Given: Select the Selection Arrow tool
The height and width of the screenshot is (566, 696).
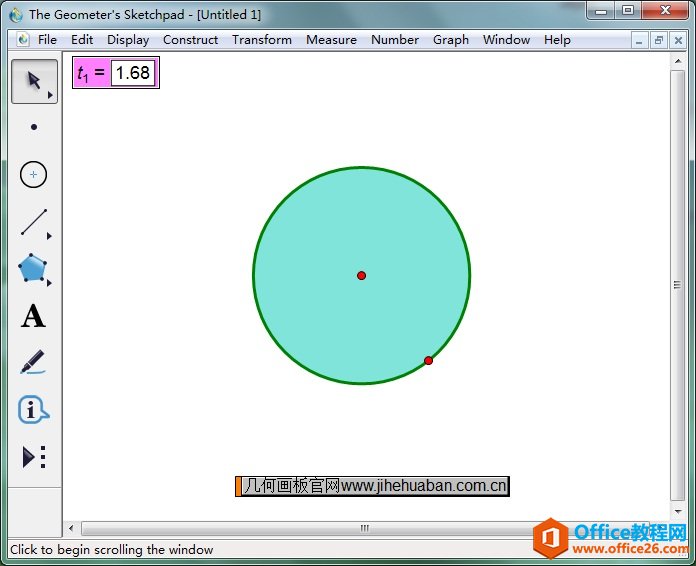Looking at the screenshot, I should pos(33,81).
